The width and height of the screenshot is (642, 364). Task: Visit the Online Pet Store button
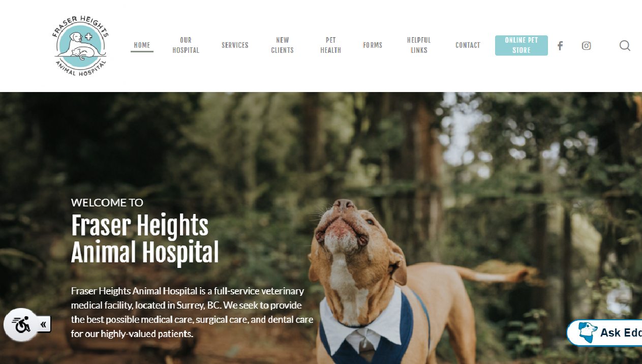pos(522,45)
